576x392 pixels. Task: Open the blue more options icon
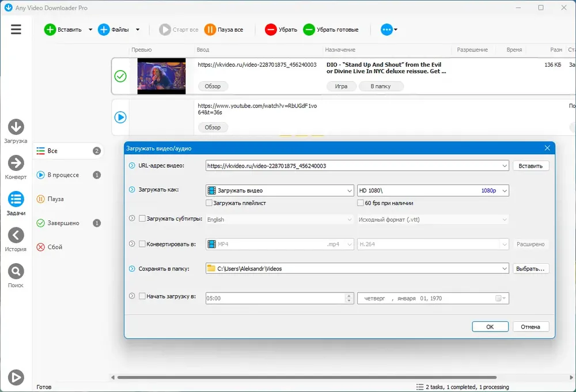tap(387, 30)
